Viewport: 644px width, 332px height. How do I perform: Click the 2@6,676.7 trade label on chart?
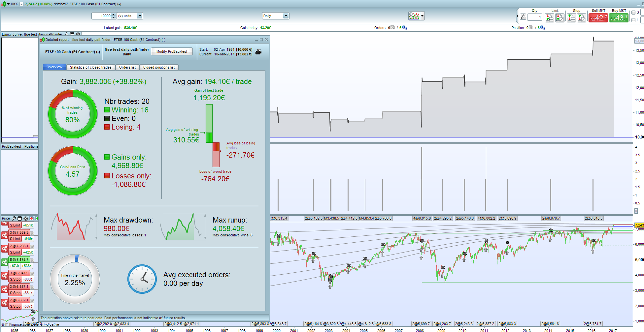click(x=551, y=218)
